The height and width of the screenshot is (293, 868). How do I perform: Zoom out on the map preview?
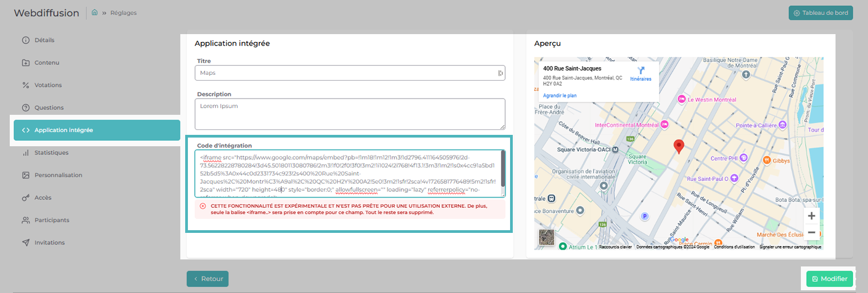(812, 232)
